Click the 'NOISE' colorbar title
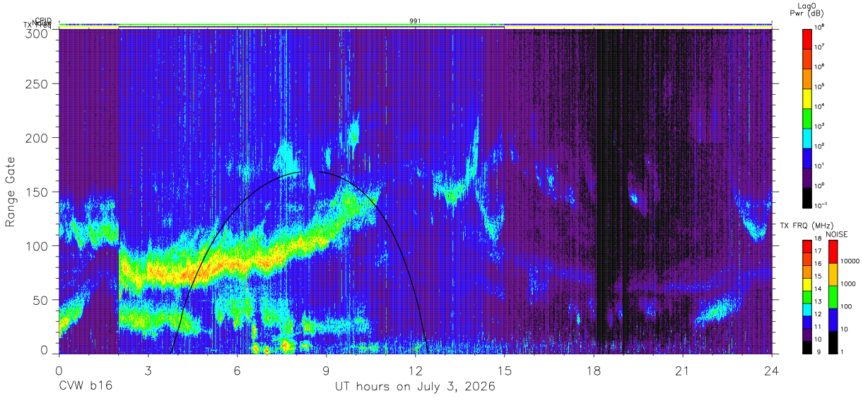The height and width of the screenshot is (401, 868). [837, 234]
